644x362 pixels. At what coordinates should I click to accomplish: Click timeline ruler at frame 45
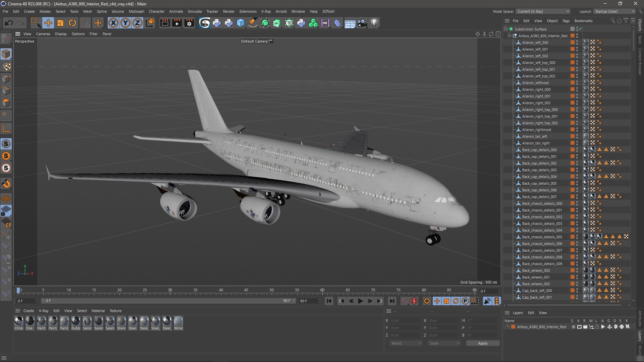tap(246, 290)
